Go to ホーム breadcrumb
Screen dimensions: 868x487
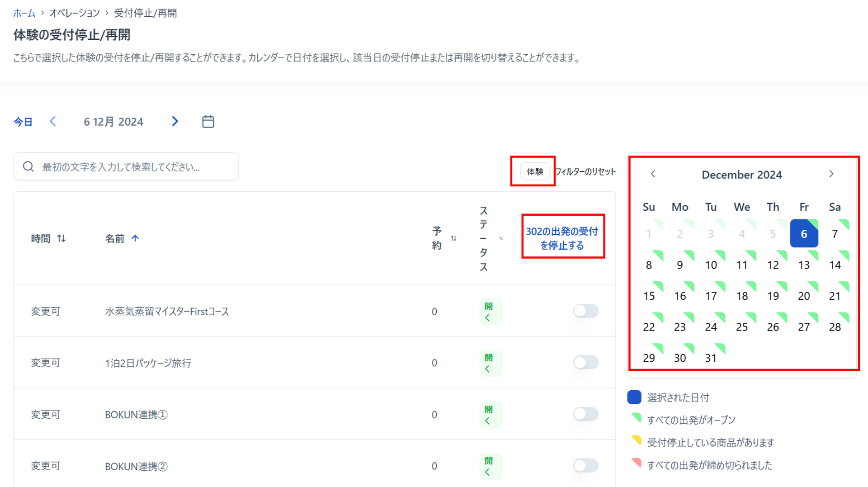coord(24,13)
